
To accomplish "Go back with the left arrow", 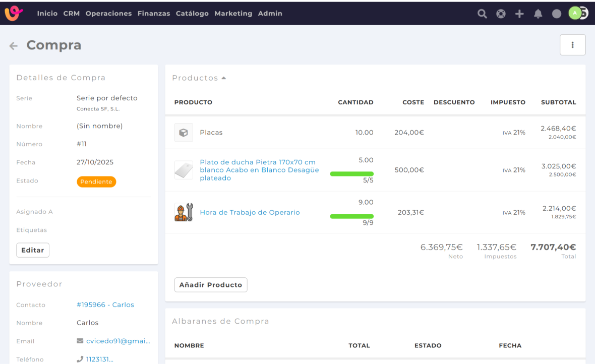I will (x=14, y=46).
